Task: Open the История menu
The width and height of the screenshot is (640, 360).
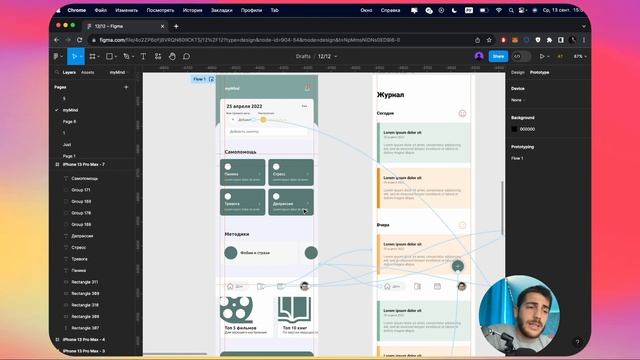Action: [x=193, y=10]
